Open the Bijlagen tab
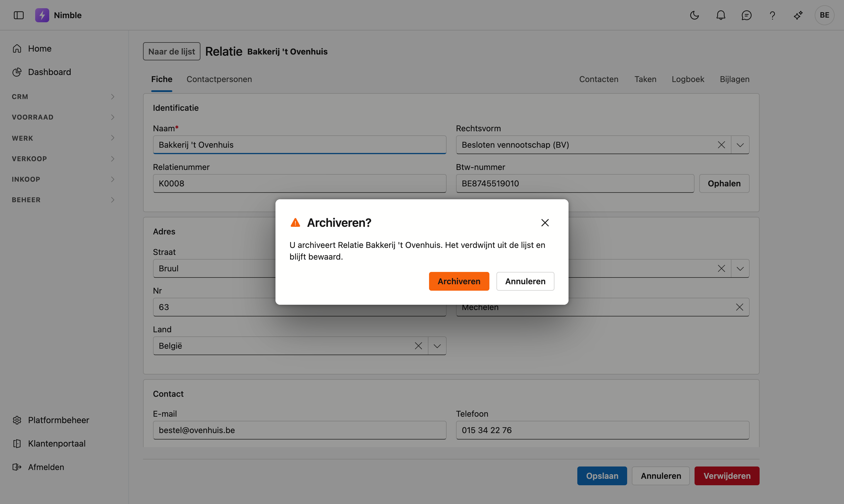This screenshot has height=504, width=844. (735, 79)
